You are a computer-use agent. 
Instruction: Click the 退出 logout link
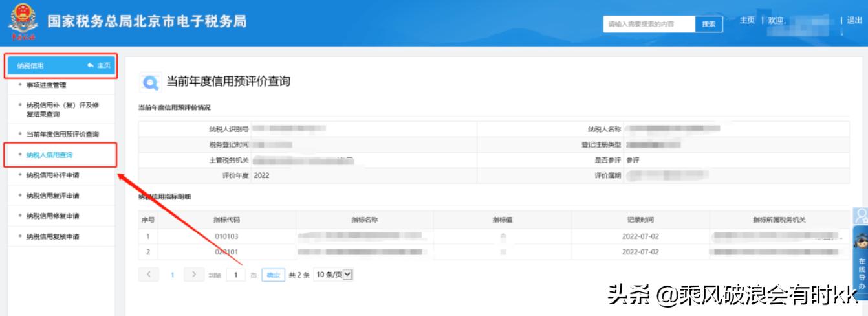(x=855, y=21)
